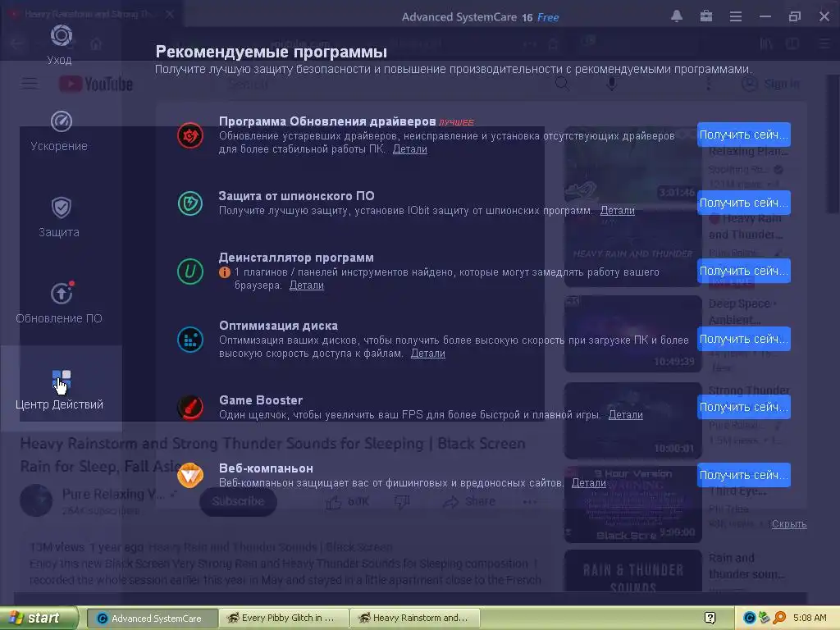Get Game Booster now
This screenshot has width=840, height=630.
743,407
